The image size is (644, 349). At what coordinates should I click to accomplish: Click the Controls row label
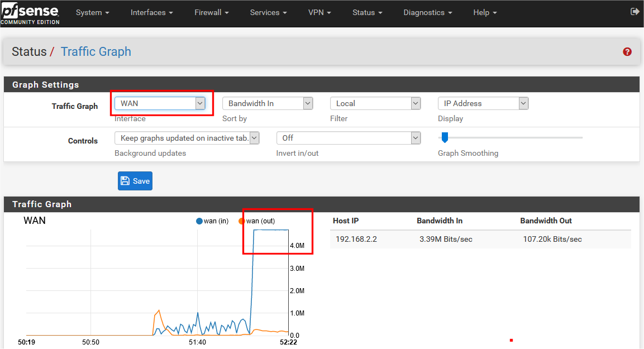[x=83, y=141]
